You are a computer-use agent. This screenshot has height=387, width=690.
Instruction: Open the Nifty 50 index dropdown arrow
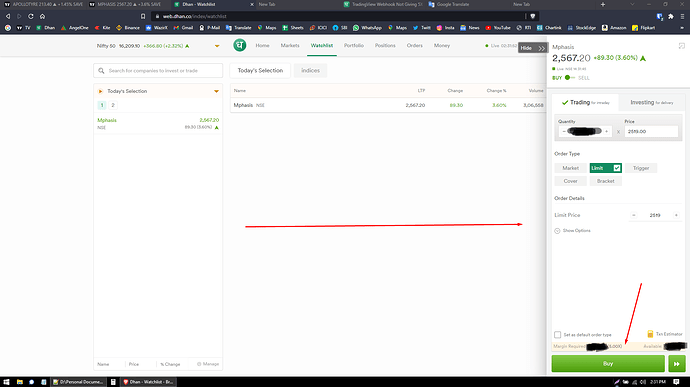coord(217,46)
